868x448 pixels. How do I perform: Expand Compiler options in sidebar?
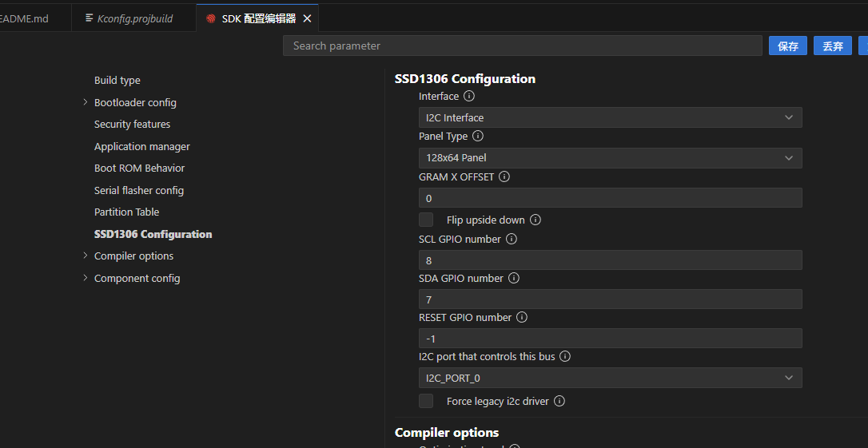click(x=86, y=256)
